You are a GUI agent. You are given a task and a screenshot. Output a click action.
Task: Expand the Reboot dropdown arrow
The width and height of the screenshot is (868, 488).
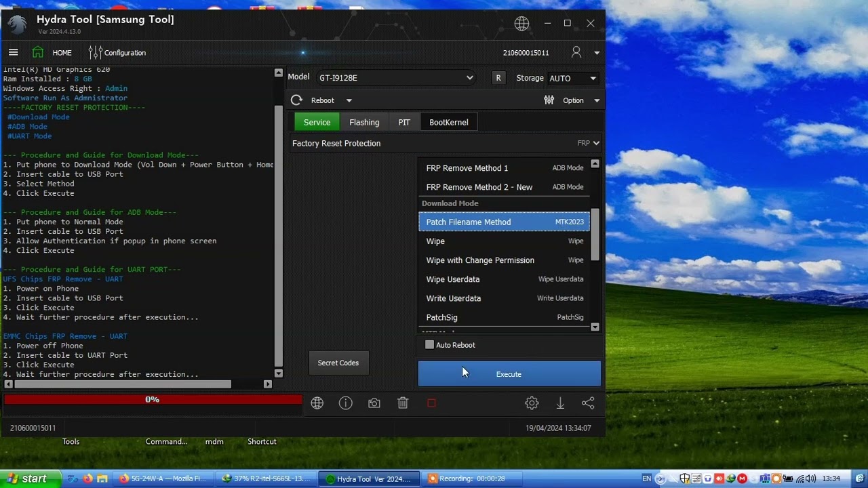(349, 101)
